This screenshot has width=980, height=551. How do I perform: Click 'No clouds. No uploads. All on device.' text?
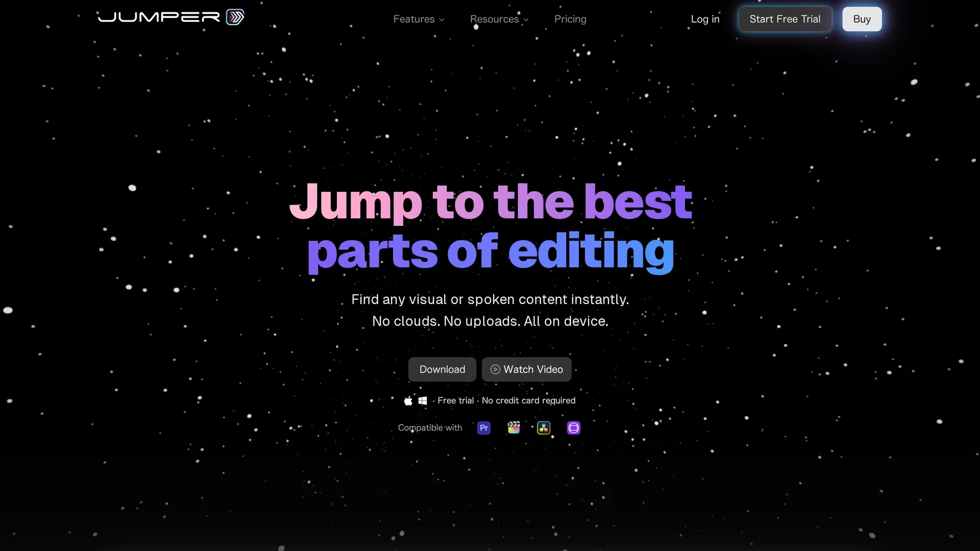[490, 321]
